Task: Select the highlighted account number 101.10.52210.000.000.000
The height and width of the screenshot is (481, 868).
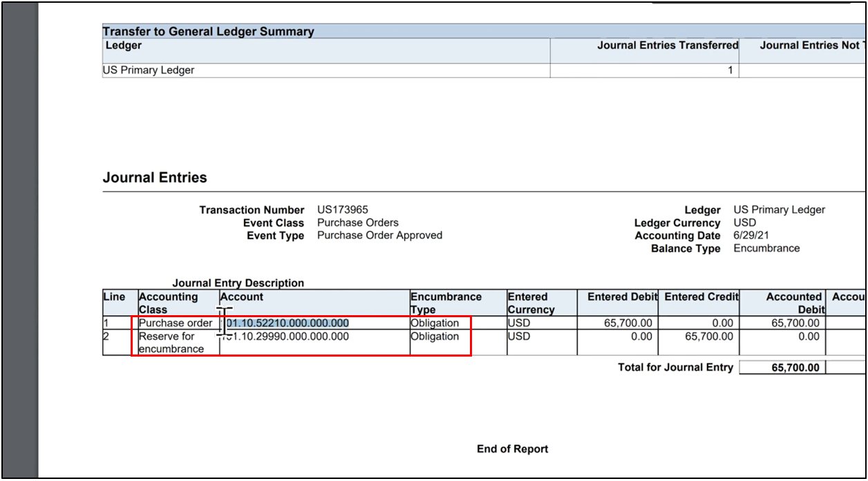Action: [x=287, y=322]
